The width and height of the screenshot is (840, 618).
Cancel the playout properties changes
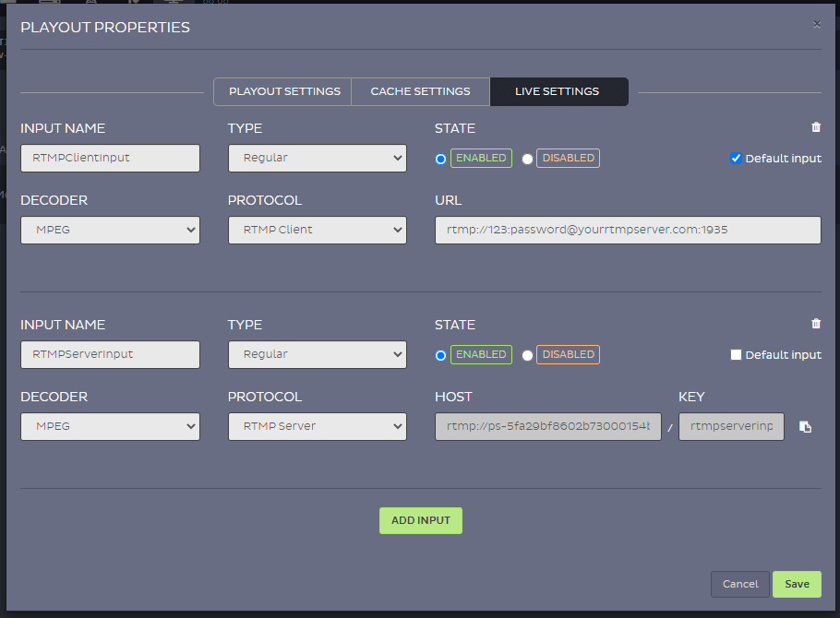point(739,584)
